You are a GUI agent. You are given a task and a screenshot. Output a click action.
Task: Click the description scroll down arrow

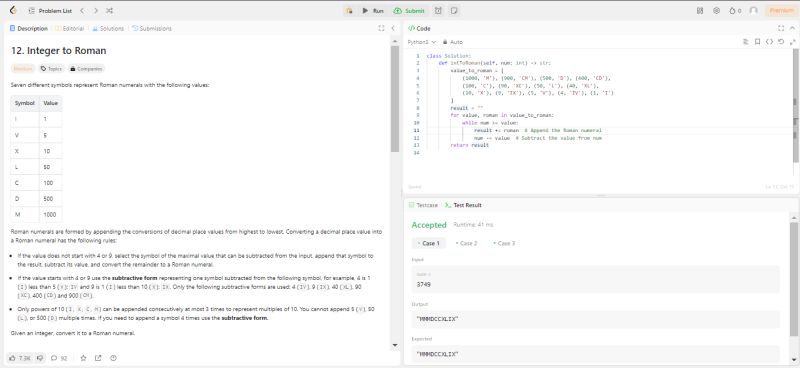tap(395, 346)
